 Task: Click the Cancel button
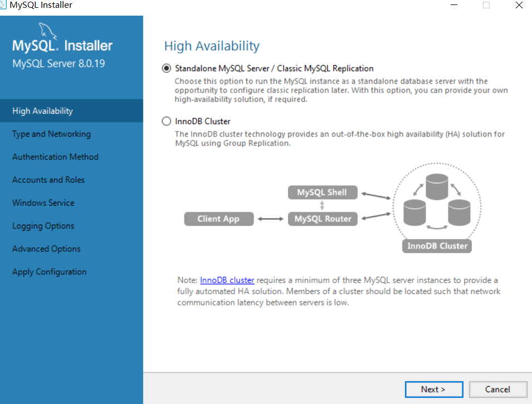click(x=497, y=389)
